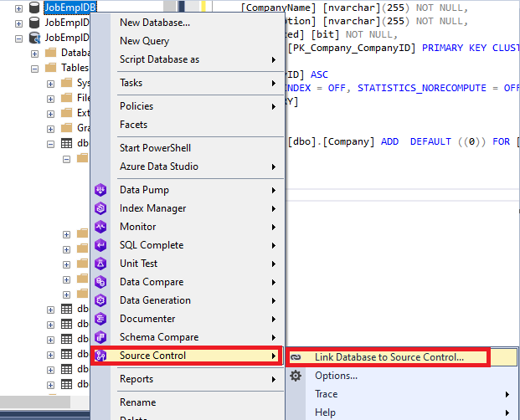The height and width of the screenshot is (420, 520).
Task: Click the Index Manager menu icon
Action: 100,208
